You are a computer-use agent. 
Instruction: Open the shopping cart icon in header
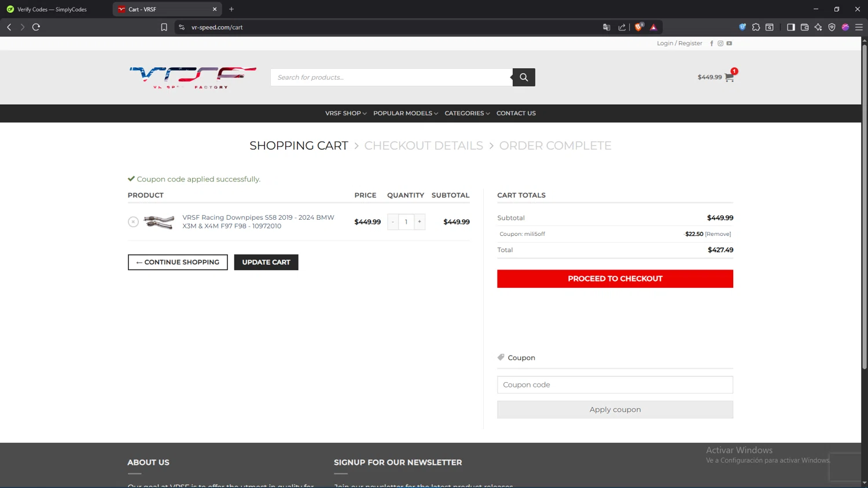pyautogui.click(x=729, y=77)
